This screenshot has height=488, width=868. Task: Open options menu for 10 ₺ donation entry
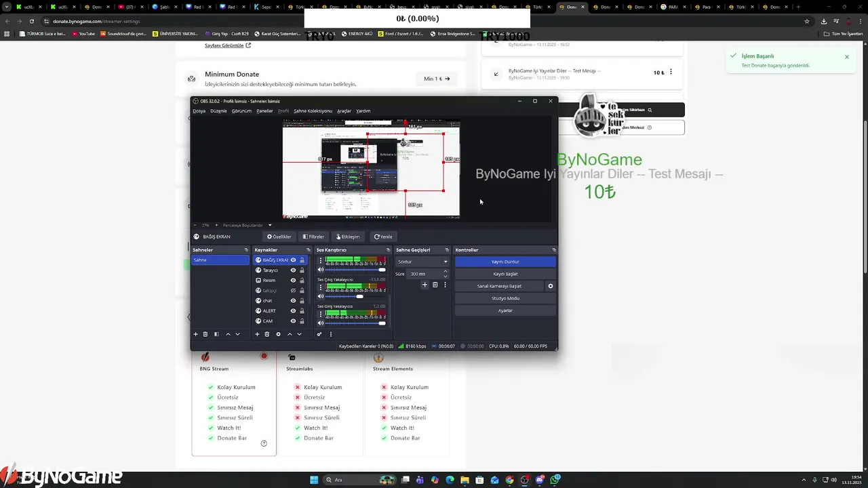click(x=671, y=72)
